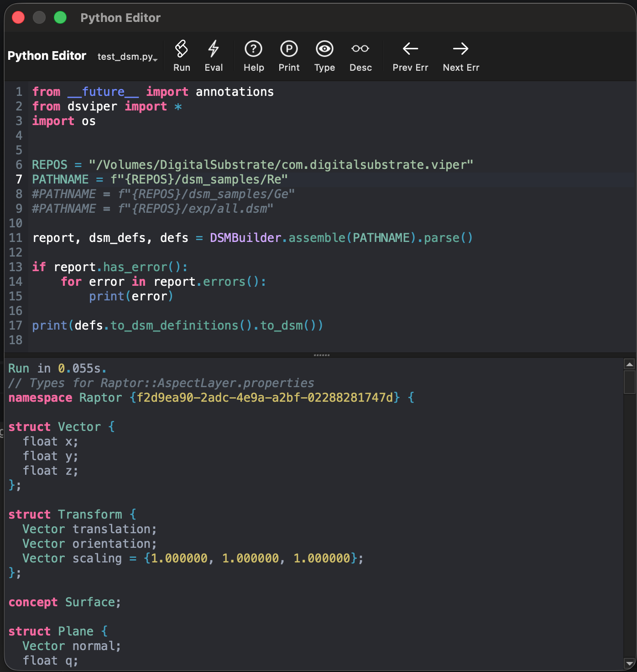Screen dimensions: 637x672
Task: Click the Type eye icon
Action: (324, 49)
